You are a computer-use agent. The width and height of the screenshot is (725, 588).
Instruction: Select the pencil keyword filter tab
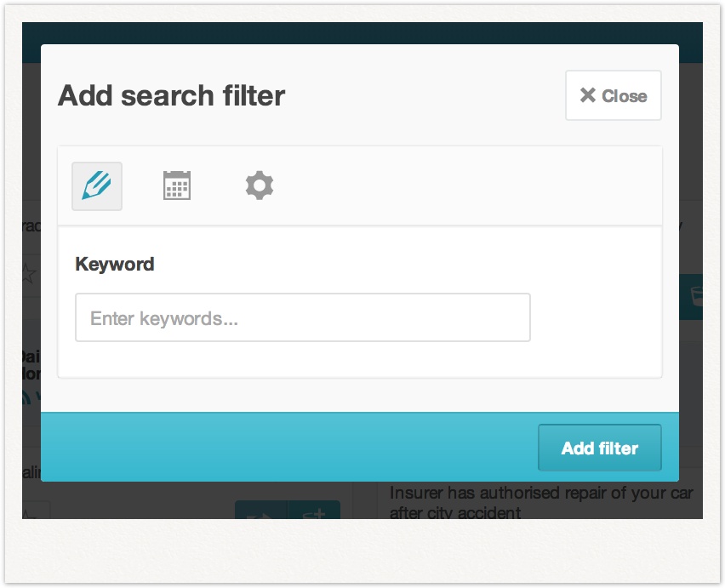pyautogui.click(x=97, y=186)
